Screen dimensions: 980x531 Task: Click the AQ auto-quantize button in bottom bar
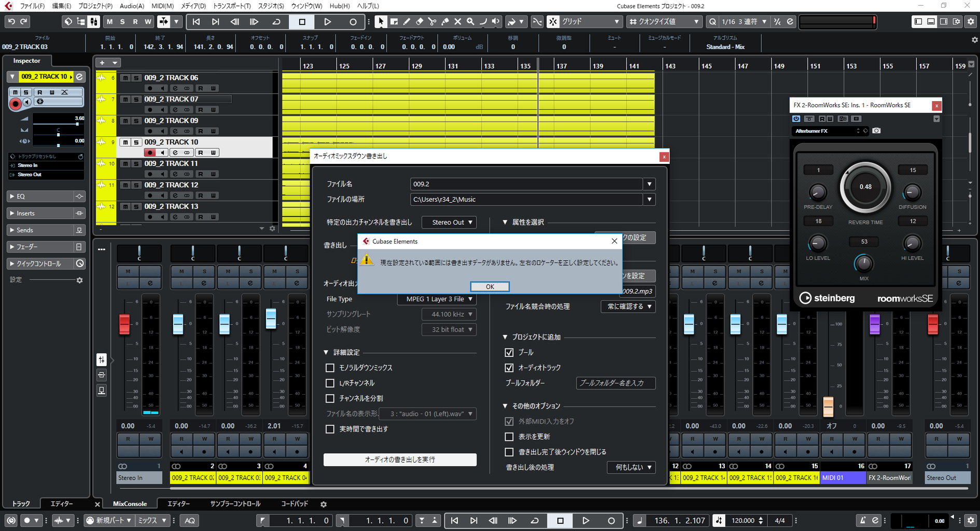point(190,521)
